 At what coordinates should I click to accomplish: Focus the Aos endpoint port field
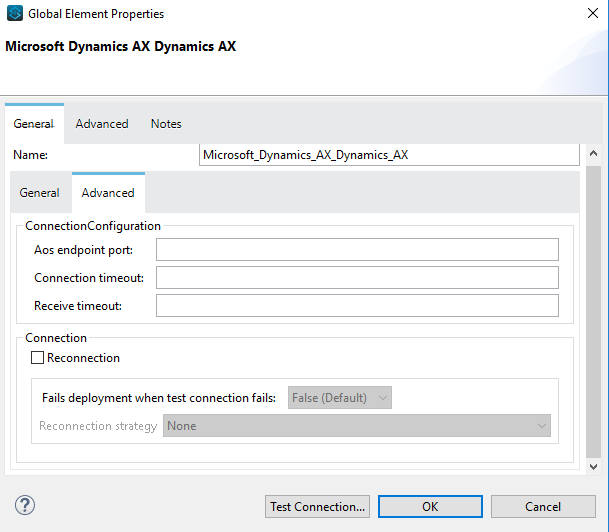pos(357,249)
